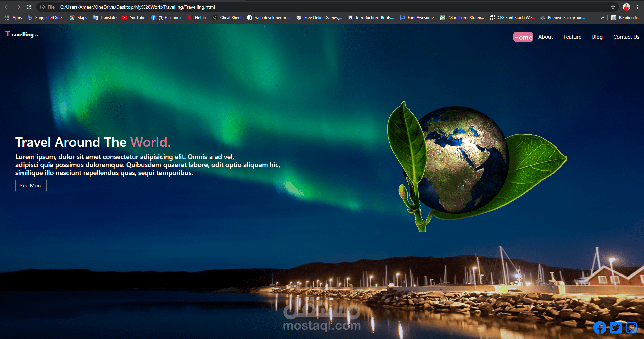
Task: Bookmark this page with the star icon
Action: (x=613, y=7)
